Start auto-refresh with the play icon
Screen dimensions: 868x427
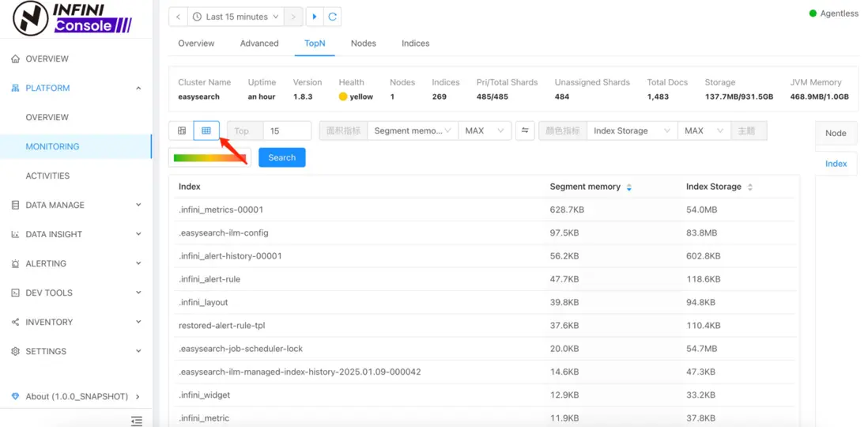(x=314, y=17)
